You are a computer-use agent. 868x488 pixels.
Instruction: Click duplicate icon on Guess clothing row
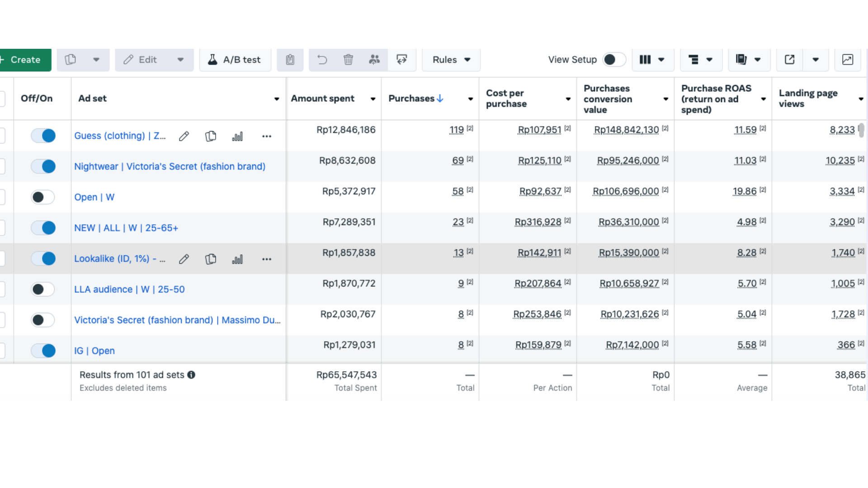pyautogui.click(x=211, y=136)
